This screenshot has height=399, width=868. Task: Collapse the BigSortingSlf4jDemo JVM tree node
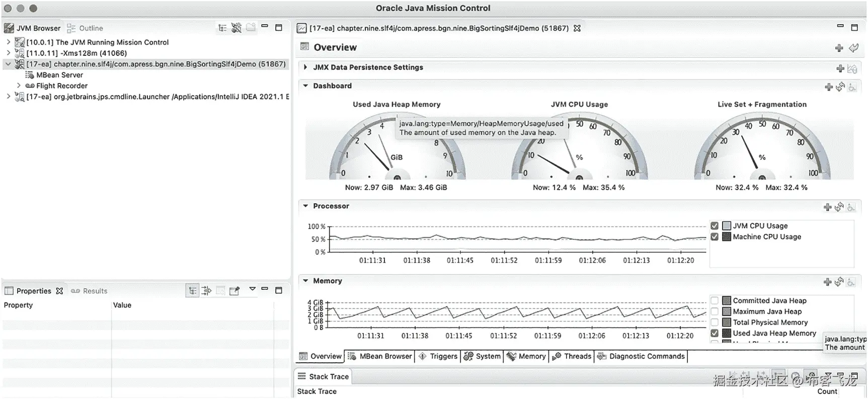8,64
